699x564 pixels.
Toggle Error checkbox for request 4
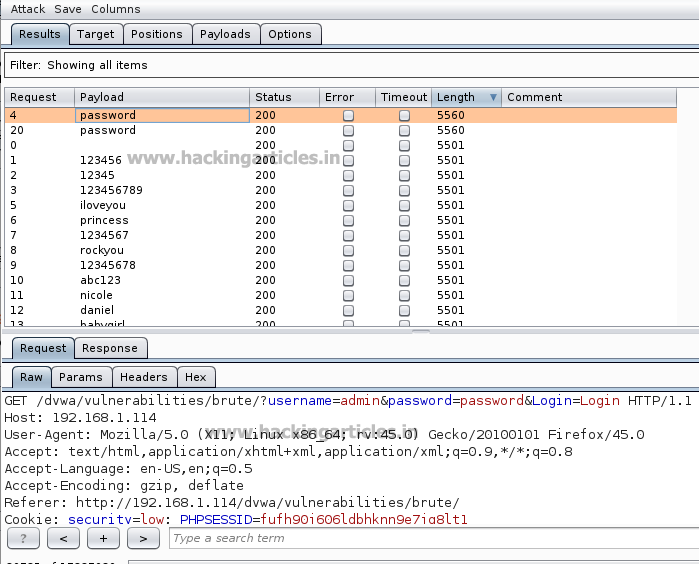349,115
